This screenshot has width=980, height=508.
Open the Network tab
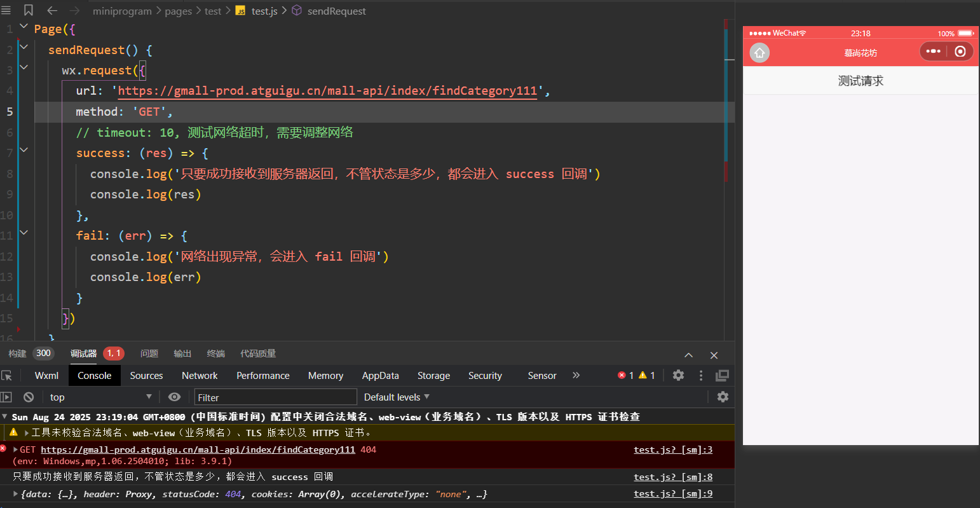(x=200, y=376)
